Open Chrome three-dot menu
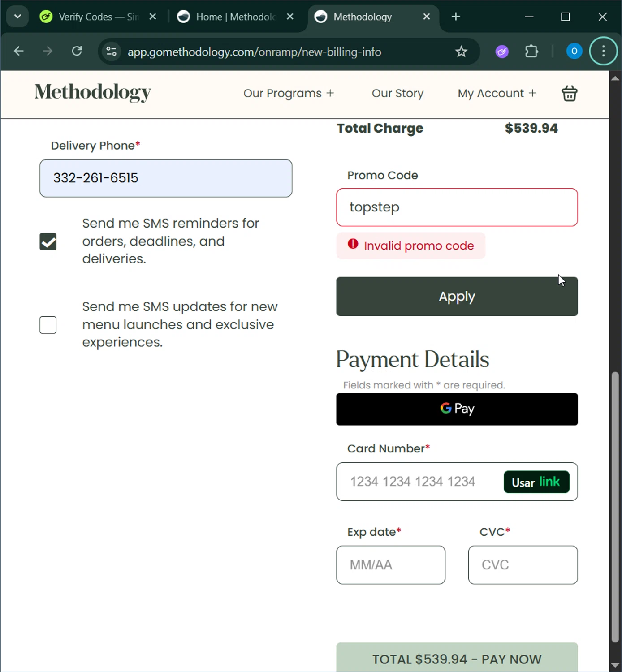 (x=603, y=52)
